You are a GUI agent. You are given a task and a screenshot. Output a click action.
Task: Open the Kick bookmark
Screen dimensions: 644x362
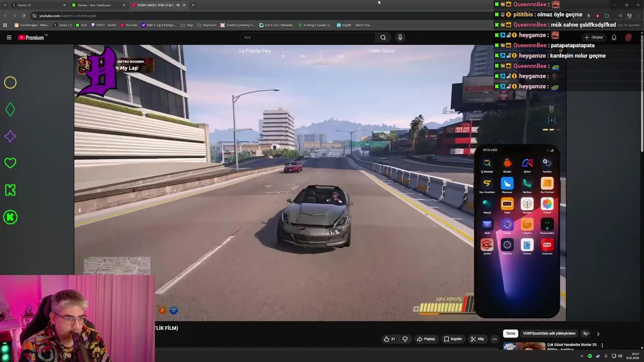82,25
